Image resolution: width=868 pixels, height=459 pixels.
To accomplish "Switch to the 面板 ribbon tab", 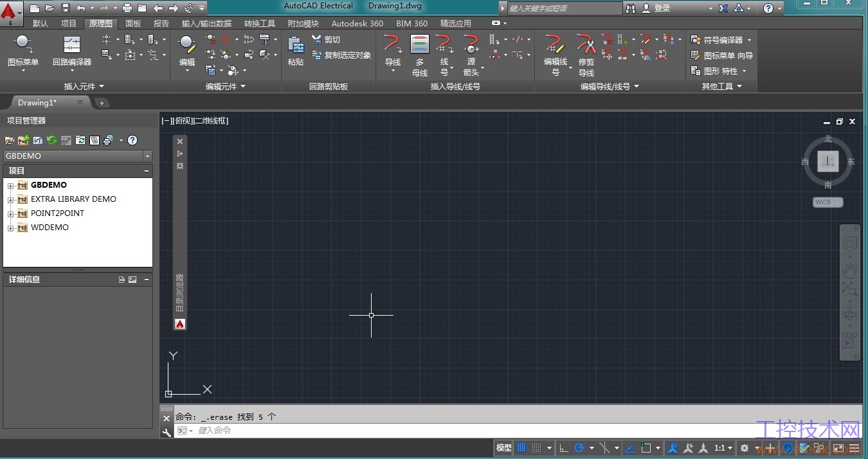I will pyautogui.click(x=133, y=23).
